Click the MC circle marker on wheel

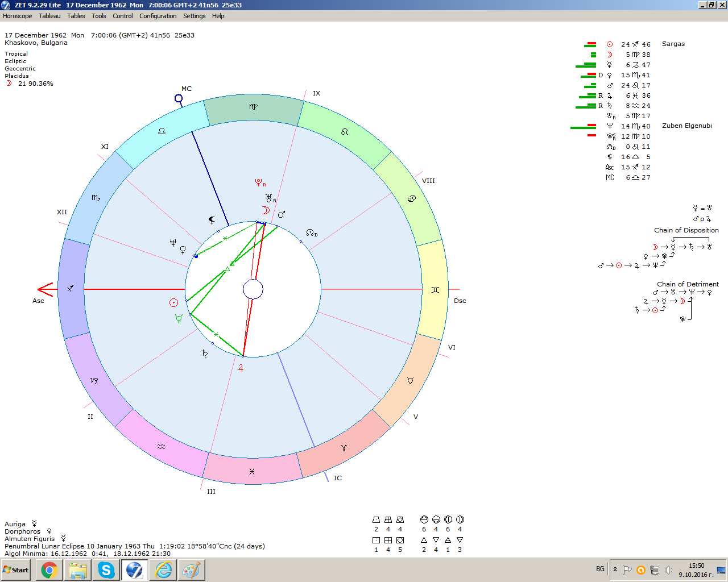[179, 99]
